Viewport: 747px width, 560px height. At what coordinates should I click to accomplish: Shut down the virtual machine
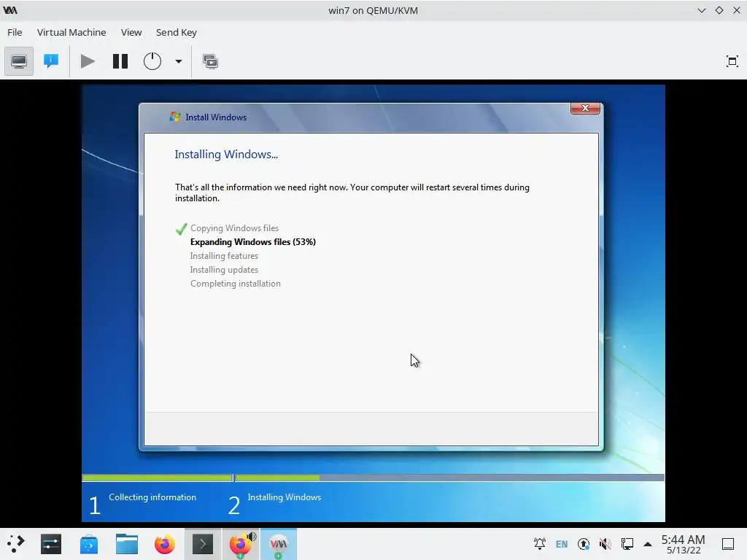152,61
